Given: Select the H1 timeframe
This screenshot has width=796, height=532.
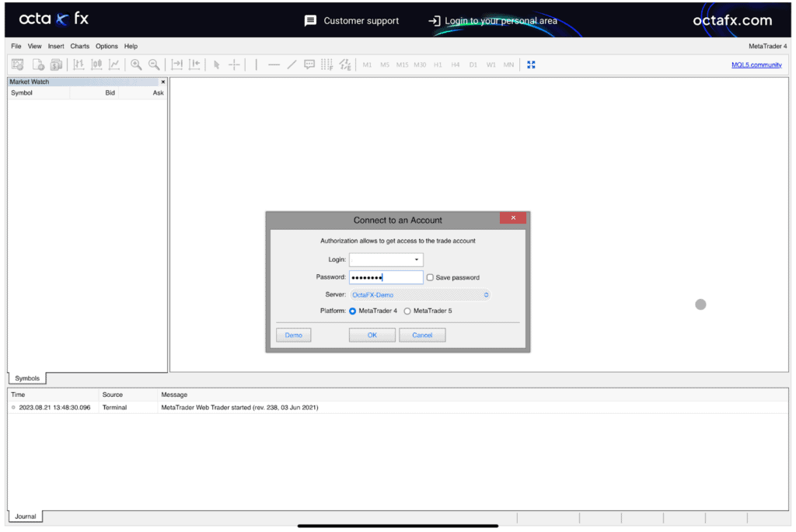Looking at the screenshot, I should (x=438, y=65).
